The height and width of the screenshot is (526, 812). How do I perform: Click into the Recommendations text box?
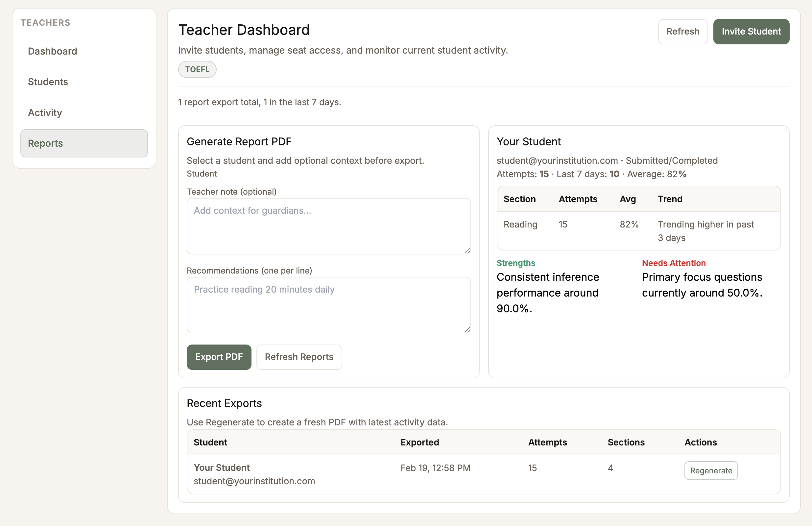click(x=328, y=305)
